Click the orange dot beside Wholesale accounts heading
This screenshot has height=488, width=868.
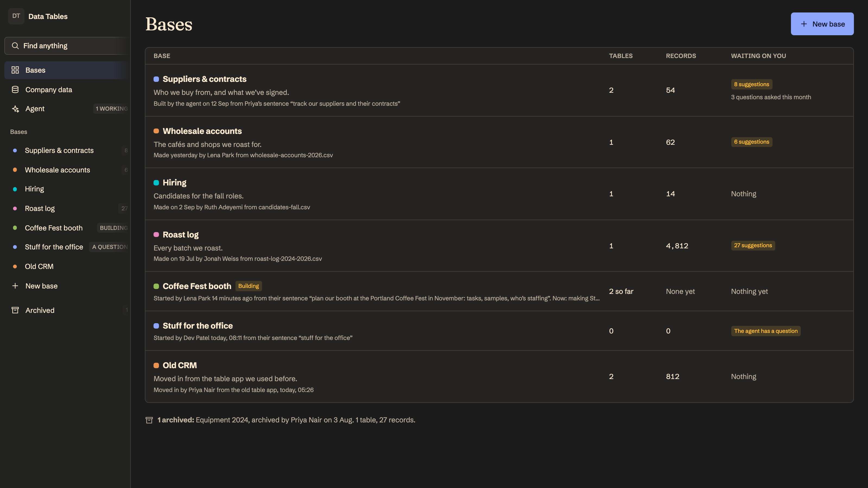click(156, 131)
